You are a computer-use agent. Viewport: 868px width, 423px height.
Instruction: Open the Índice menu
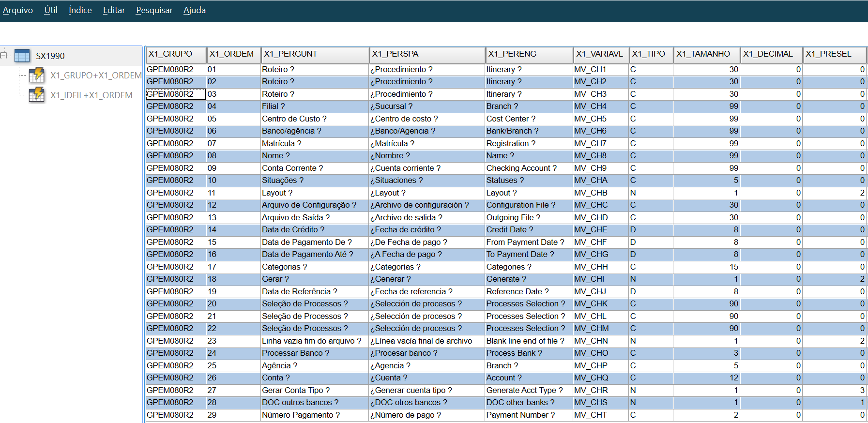(x=80, y=10)
